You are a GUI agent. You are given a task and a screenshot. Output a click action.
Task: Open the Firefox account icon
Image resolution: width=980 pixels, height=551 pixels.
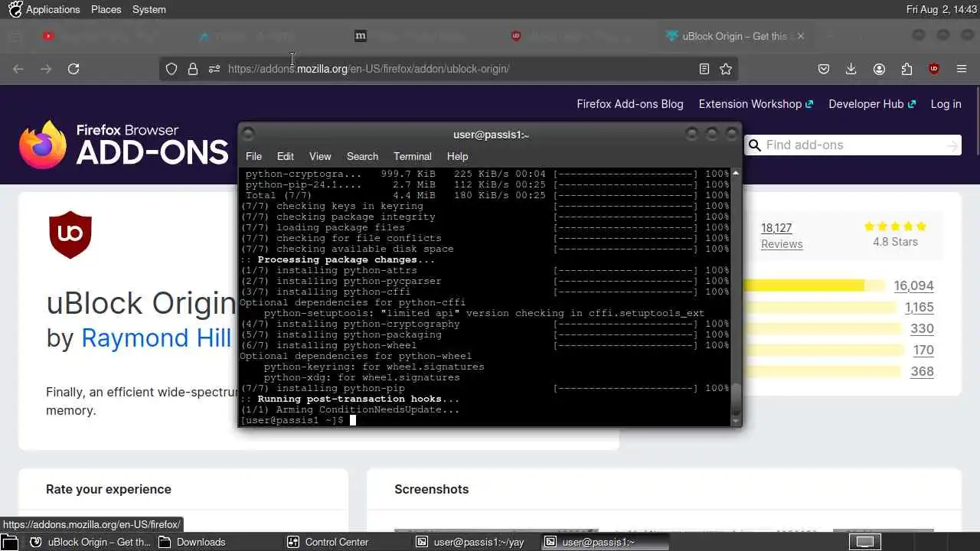(879, 69)
